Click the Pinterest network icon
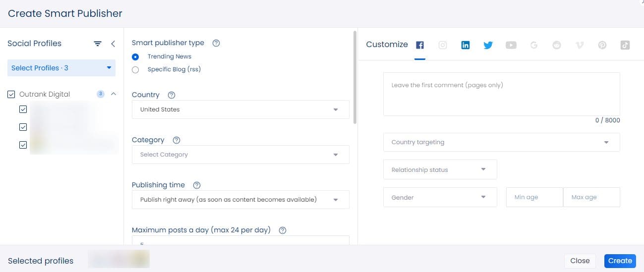Image resolution: width=644 pixels, height=272 pixels. point(602,45)
